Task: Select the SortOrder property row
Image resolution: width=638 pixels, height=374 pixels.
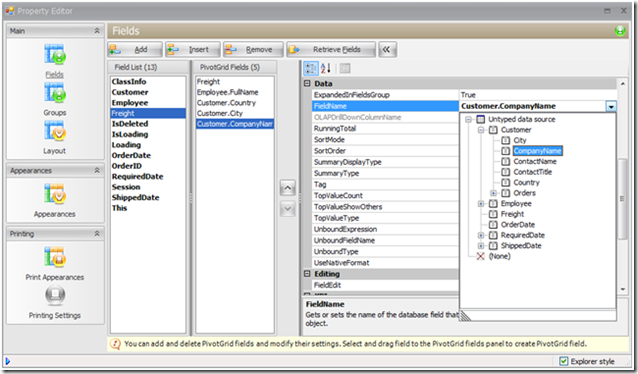Action: click(385, 151)
